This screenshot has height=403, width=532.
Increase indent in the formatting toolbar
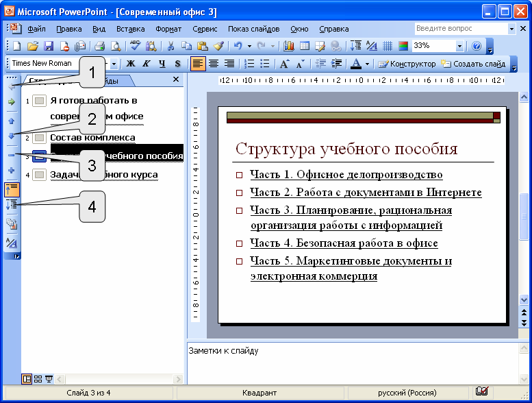point(336,64)
